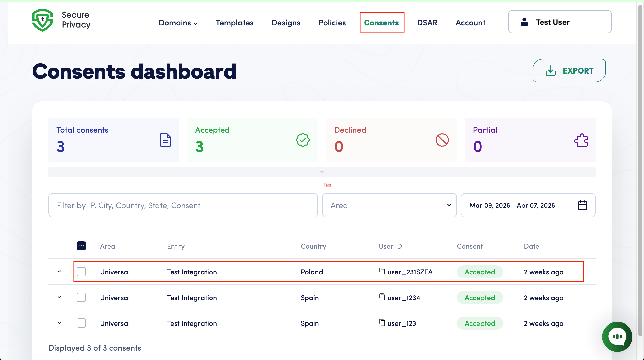Expand the Poland consent row details
Viewport: 644px width, 360px height.
pyautogui.click(x=59, y=272)
